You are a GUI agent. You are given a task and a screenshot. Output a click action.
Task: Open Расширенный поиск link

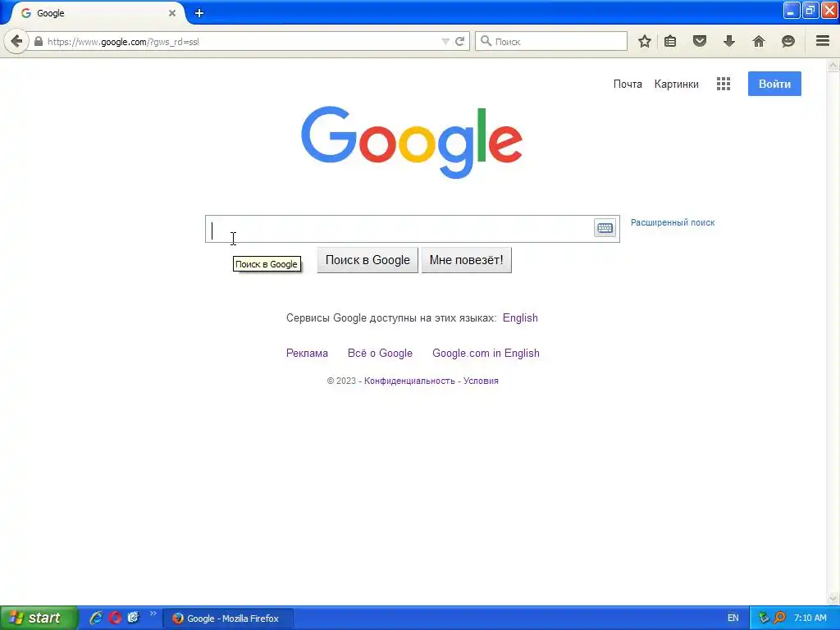point(673,222)
